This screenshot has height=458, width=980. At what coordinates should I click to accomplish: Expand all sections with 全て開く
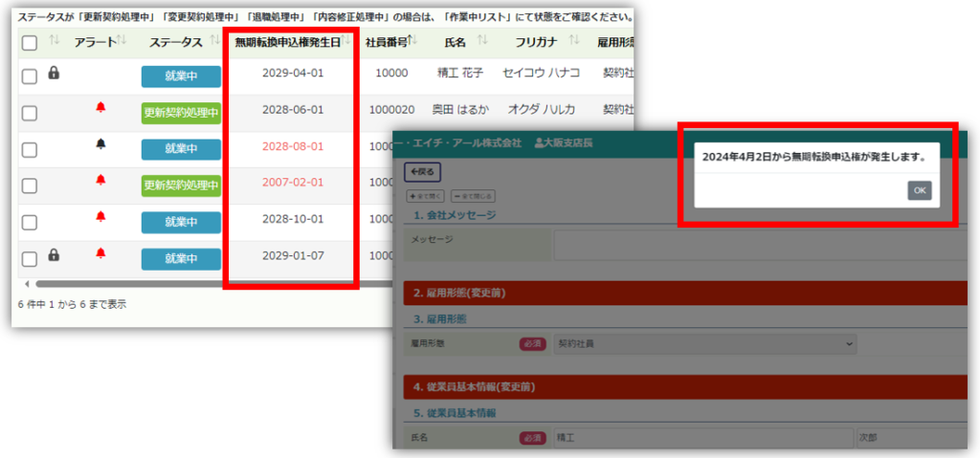click(x=426, y=196)
